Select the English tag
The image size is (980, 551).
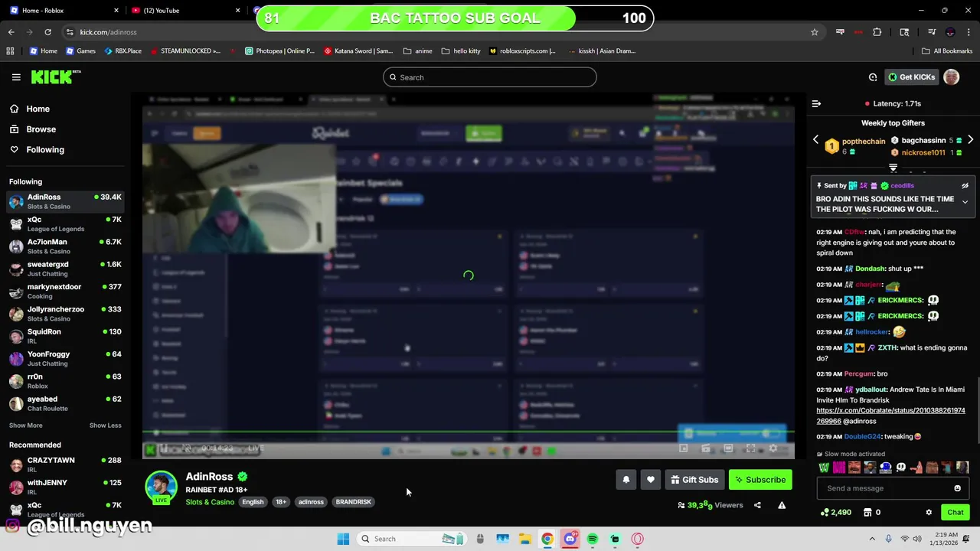pos(253,502)
